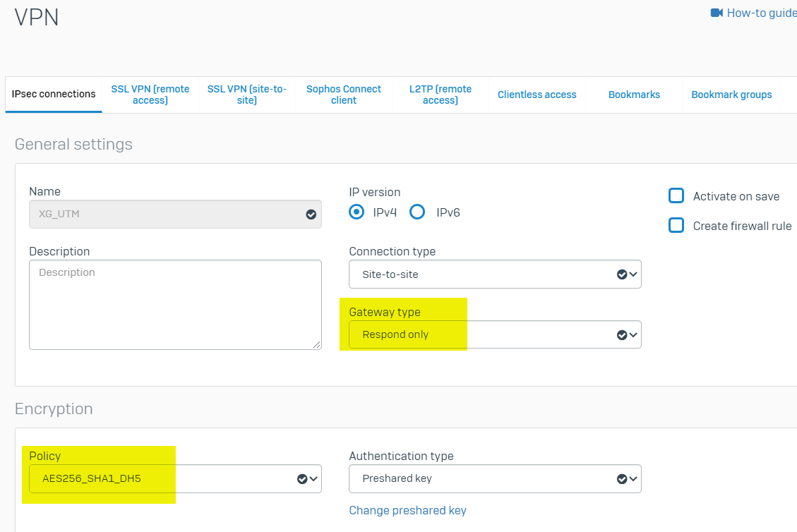Screen dimensions: 797x532
Task: Expand the Respond only gateway type dropdown
Action: (494, 334)
